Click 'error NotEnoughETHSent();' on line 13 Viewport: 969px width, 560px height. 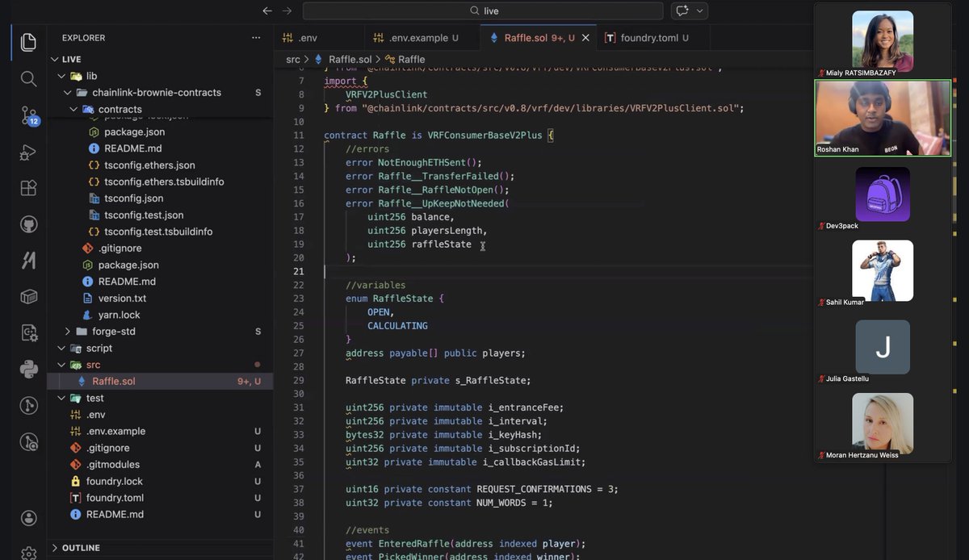click(413, 162)
